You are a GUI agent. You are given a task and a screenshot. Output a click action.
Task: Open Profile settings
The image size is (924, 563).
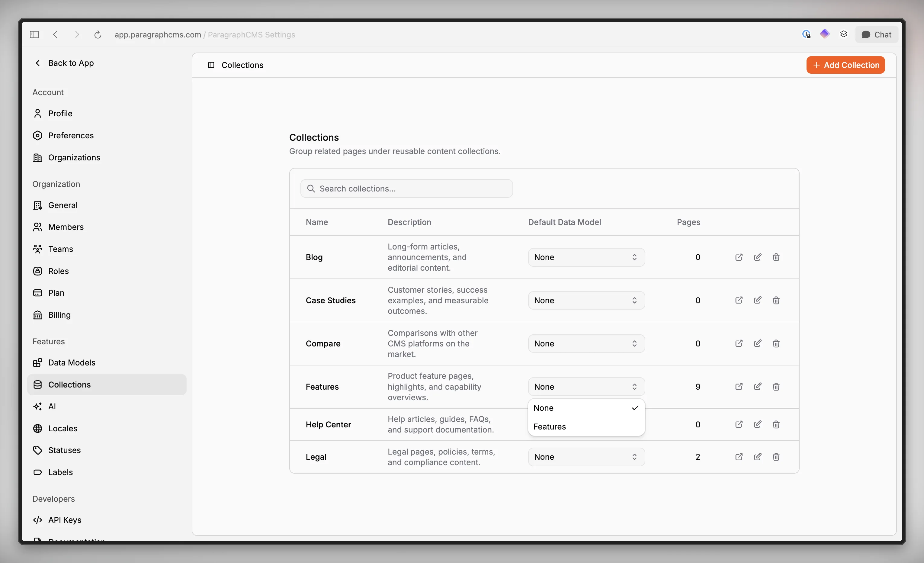[x=107, y=113]
